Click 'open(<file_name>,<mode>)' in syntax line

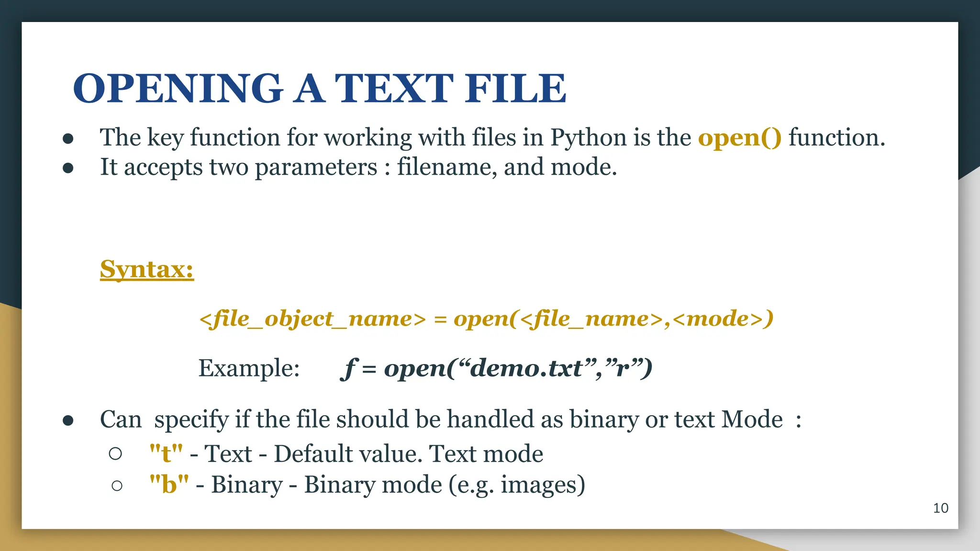[x=613, y=319]
